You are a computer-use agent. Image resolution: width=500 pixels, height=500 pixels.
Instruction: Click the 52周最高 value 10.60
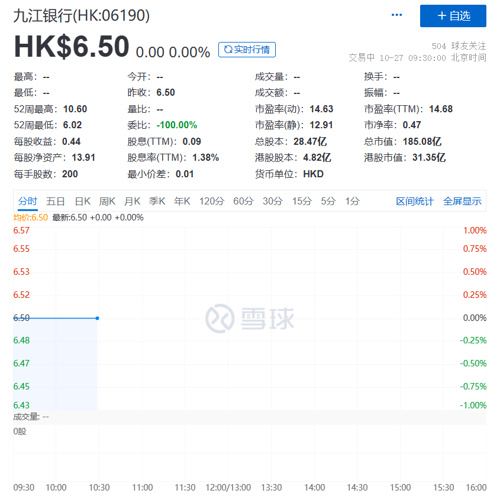tap(75, 109)
